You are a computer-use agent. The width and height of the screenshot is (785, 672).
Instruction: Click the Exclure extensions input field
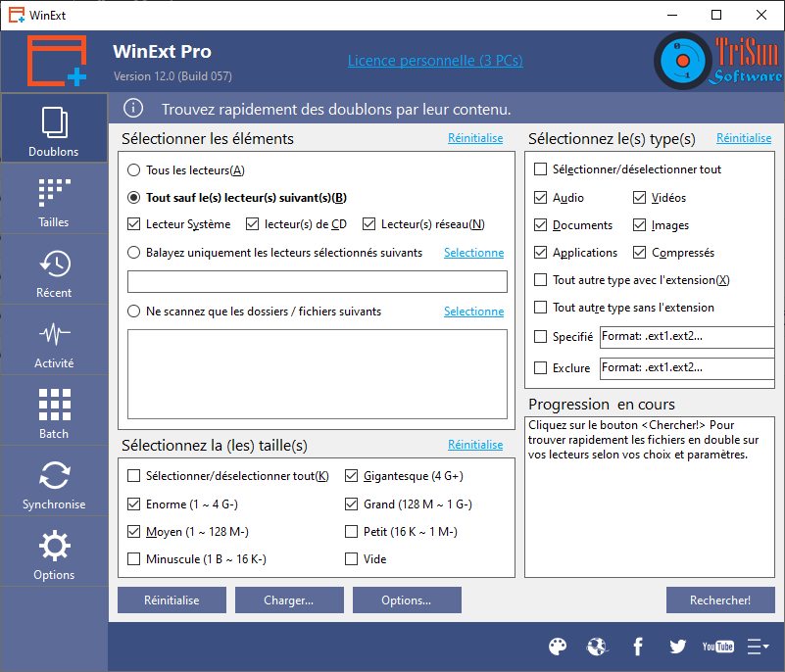click(687, 368)
